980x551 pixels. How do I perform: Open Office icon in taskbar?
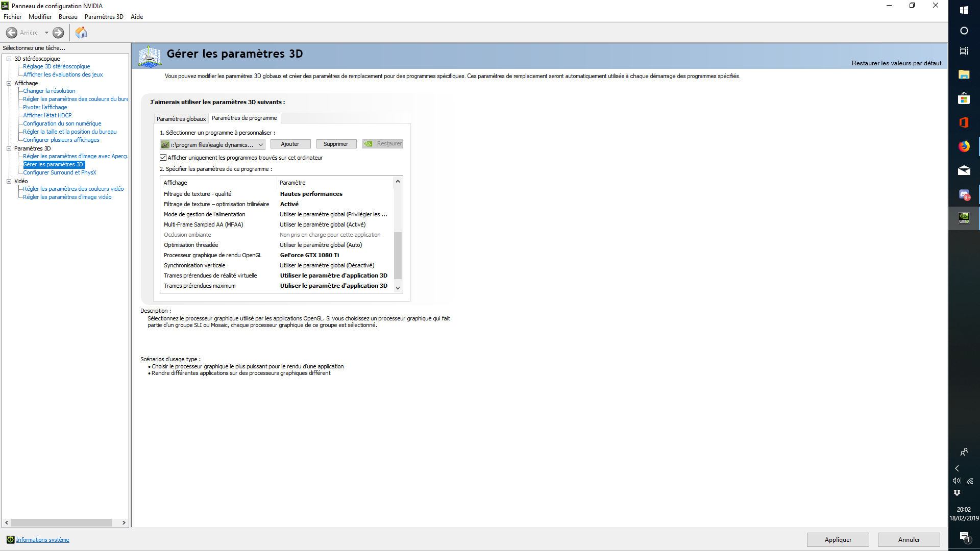coord(964,122)
